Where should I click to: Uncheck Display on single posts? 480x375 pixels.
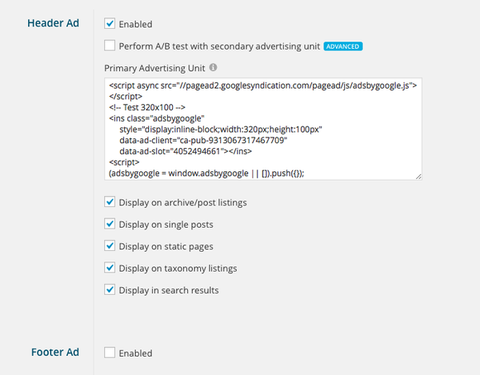[x=110, y=224]
